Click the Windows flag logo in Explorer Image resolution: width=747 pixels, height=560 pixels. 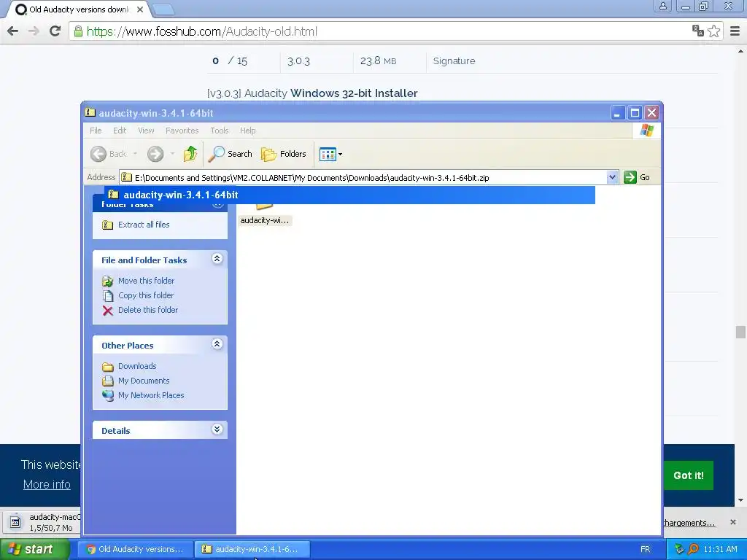(x=647, y=131)
